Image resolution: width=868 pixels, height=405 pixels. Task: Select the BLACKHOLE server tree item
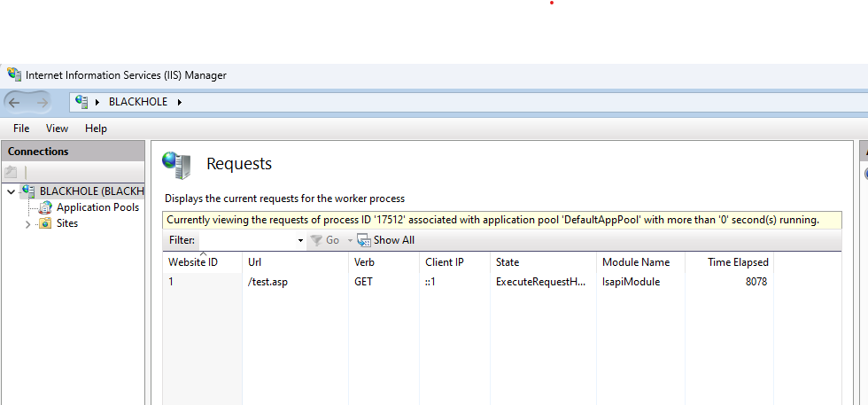click(81, 191)
